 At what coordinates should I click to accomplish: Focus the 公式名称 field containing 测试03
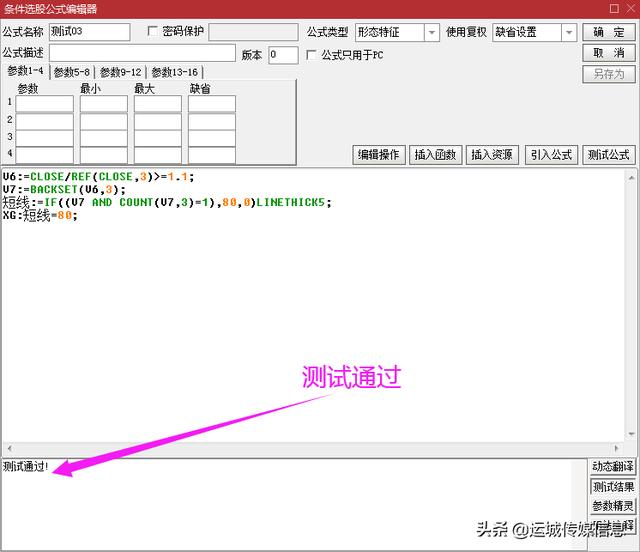(x=90, y=32)
